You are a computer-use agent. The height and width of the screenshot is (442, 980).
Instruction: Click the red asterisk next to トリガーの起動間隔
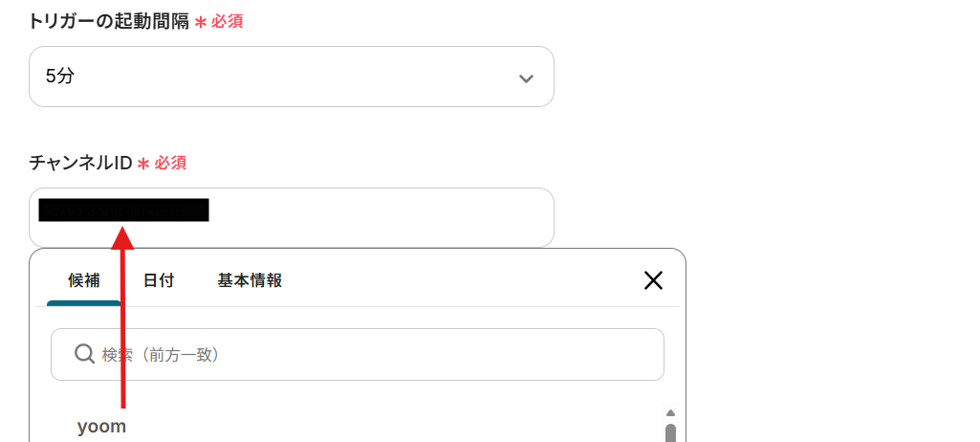(201, 22)
